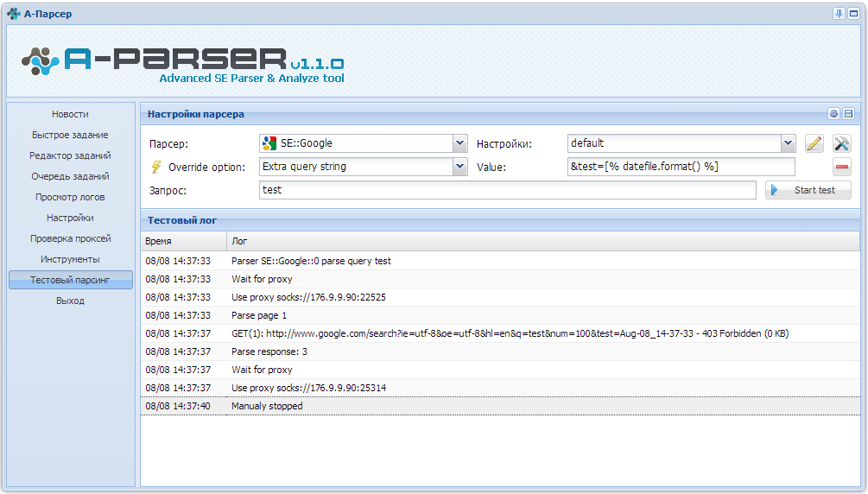Expand the Extra query string dropdown arrow
This screenshot has width=868, height=494.
point(459,167)
